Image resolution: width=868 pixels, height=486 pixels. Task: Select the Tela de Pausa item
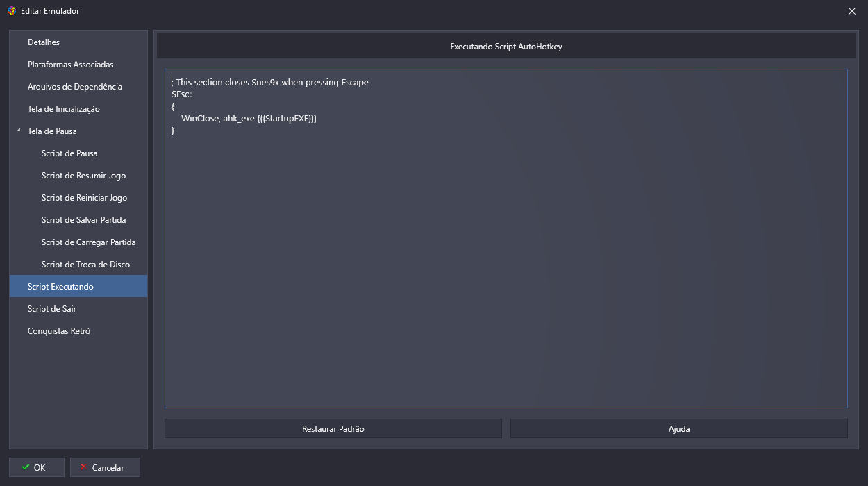pyautogui.click(x=52, y=131)
